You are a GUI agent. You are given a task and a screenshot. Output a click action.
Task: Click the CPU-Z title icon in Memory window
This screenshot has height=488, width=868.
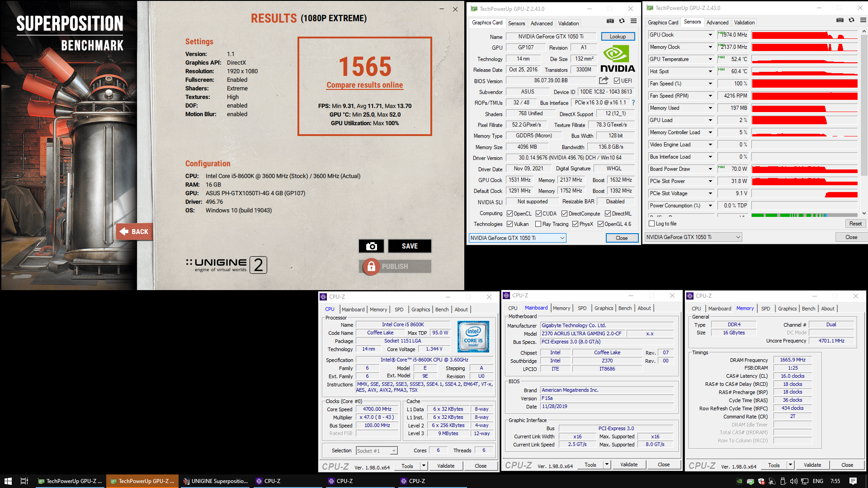690,296
